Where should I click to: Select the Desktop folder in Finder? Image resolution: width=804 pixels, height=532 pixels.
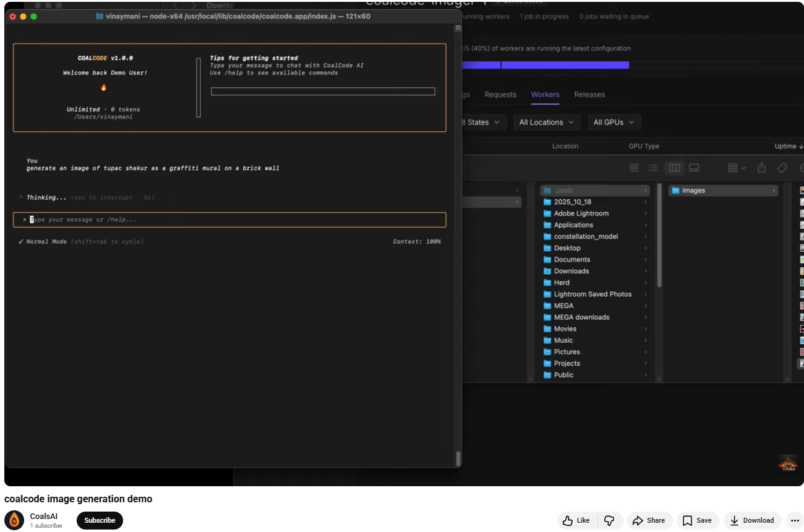[x=595, y=248]
